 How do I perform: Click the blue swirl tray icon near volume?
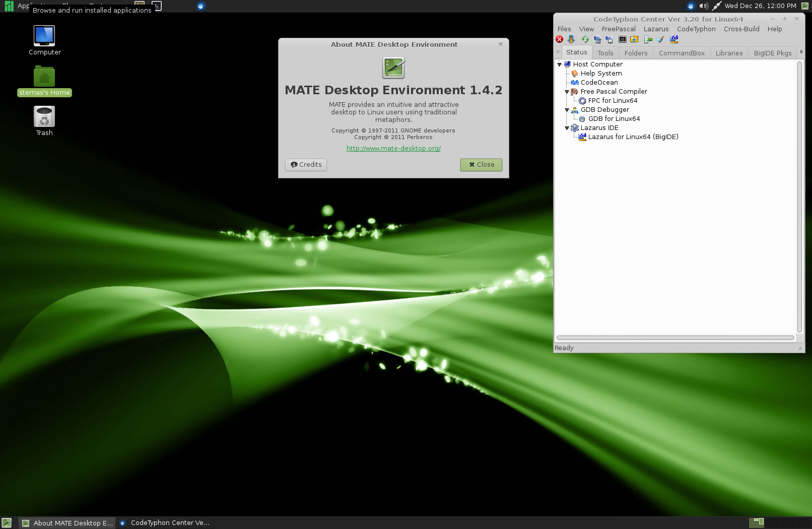(691, 6)
